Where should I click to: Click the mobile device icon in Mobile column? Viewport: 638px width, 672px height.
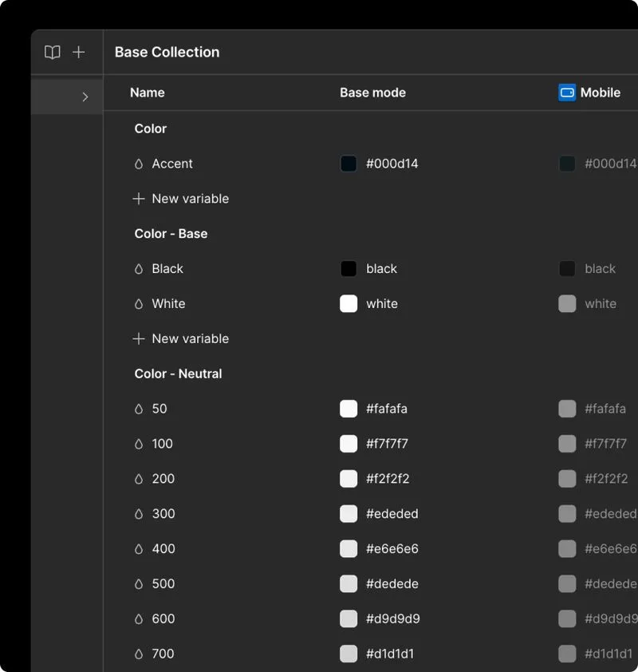(x=567, y=93)
